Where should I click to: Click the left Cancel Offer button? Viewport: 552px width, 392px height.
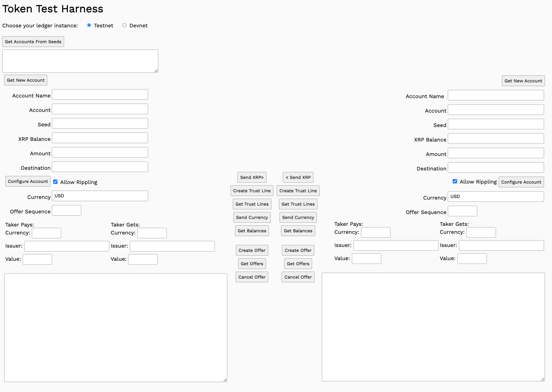click(x=252, y=277)
